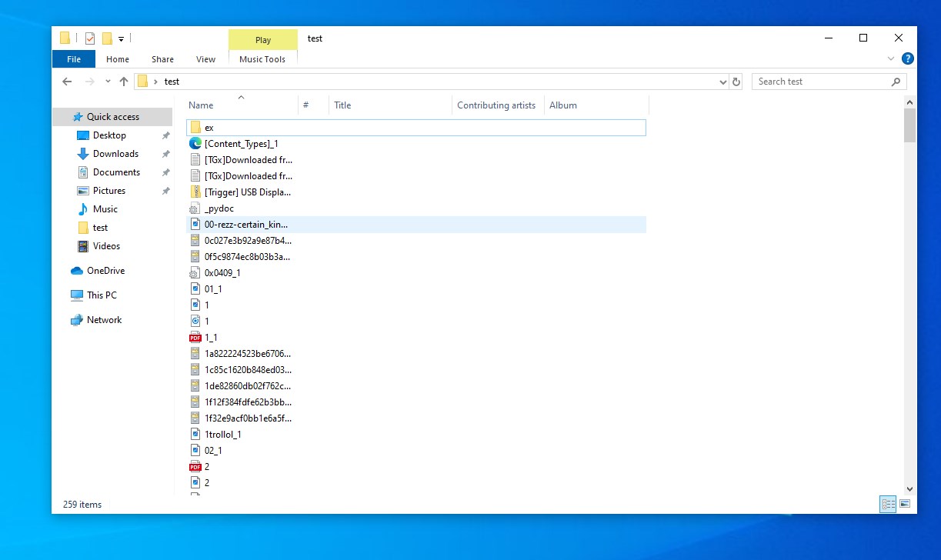
Task: Select the 0c027e3b92a9e87b4... archive icon
Action: click(x=195, y=241)
